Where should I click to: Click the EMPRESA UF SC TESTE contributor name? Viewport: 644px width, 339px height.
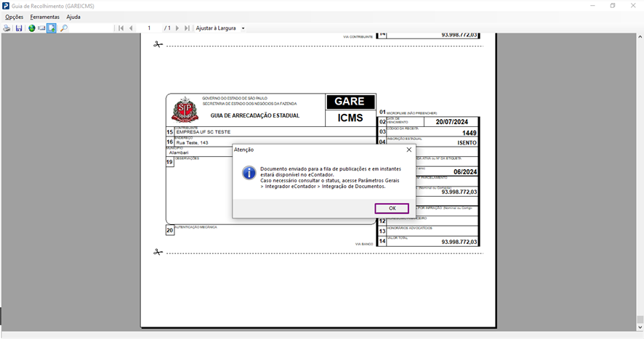coord(204,132)
